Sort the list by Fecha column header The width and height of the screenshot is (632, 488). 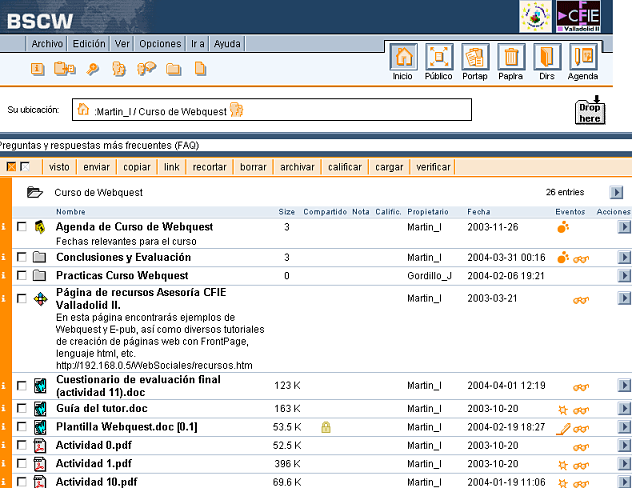(478, 212)
